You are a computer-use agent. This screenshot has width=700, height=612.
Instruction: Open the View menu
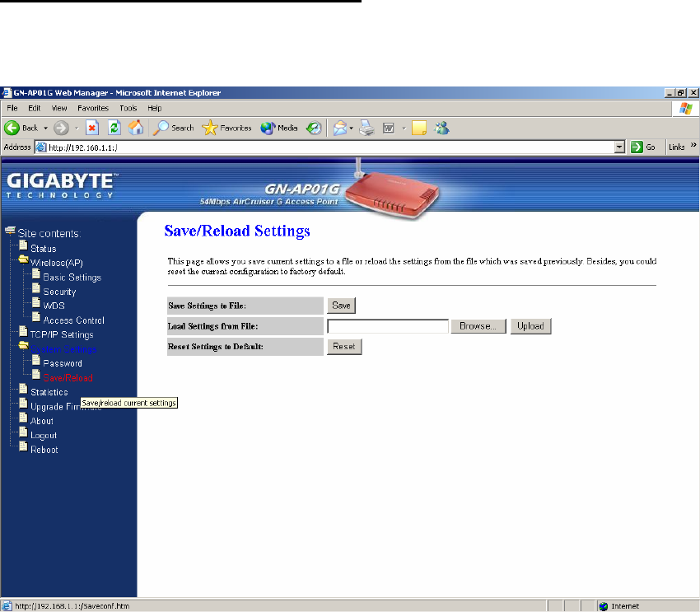pos(59,108)
